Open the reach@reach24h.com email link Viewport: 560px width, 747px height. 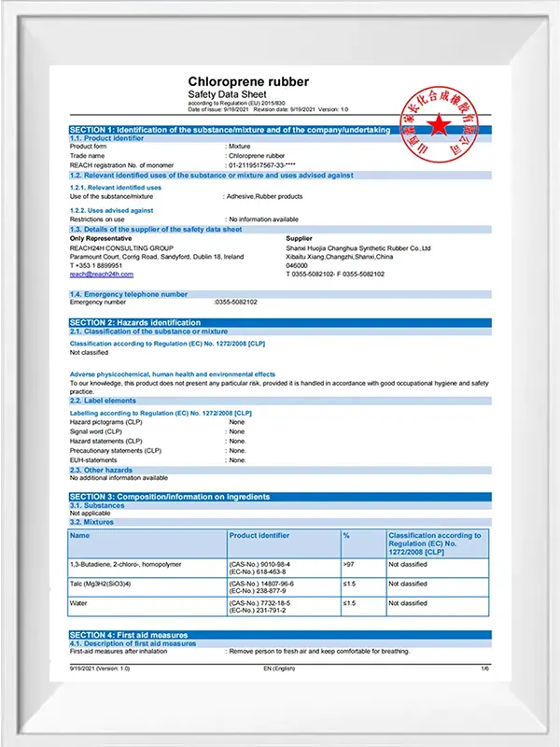(102, 274)
